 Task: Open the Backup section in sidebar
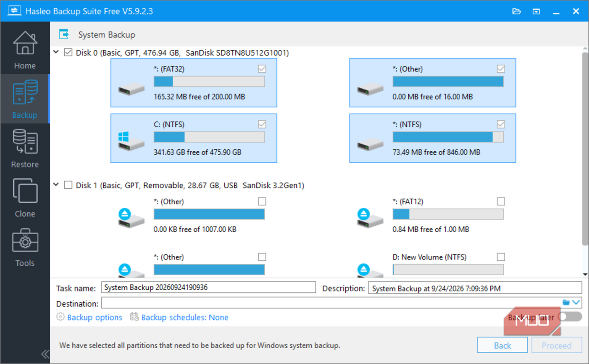click(x=24, y=99)
